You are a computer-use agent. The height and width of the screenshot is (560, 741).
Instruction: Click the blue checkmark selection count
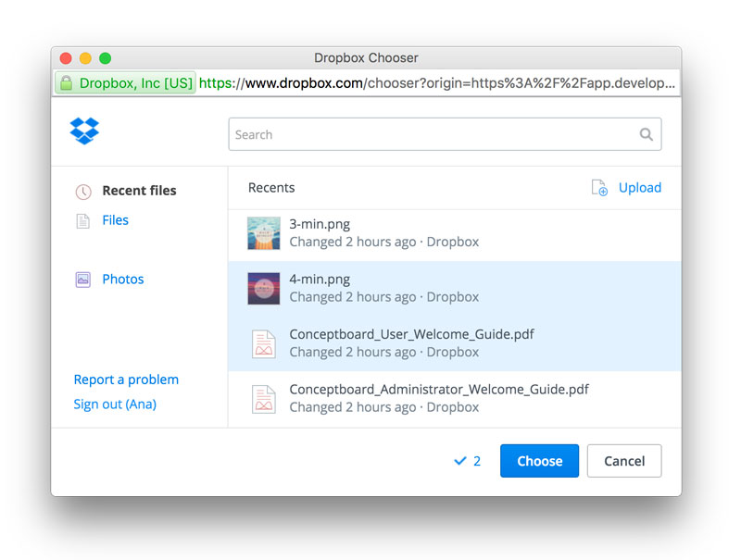pyautogui.click(x=468, y=461)
